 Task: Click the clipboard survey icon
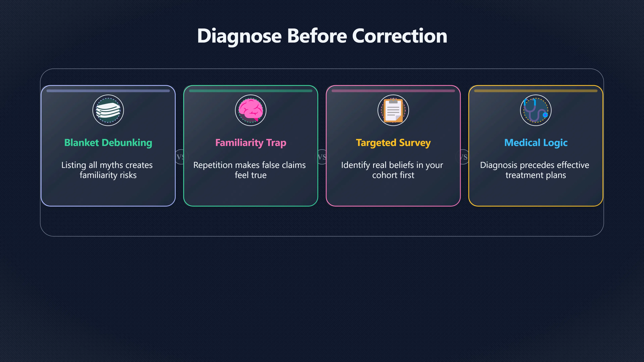(x=393, y=110)
